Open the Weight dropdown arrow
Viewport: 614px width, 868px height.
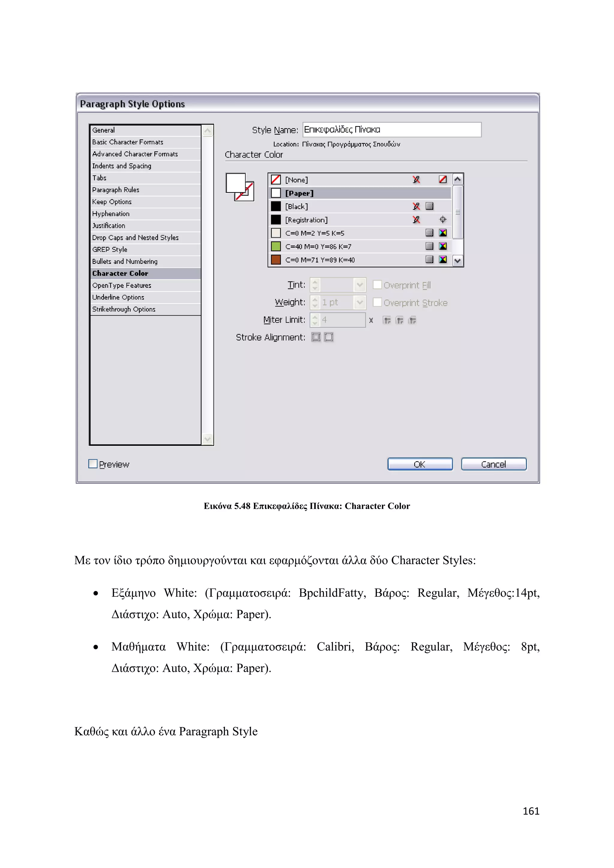[359, 302]
